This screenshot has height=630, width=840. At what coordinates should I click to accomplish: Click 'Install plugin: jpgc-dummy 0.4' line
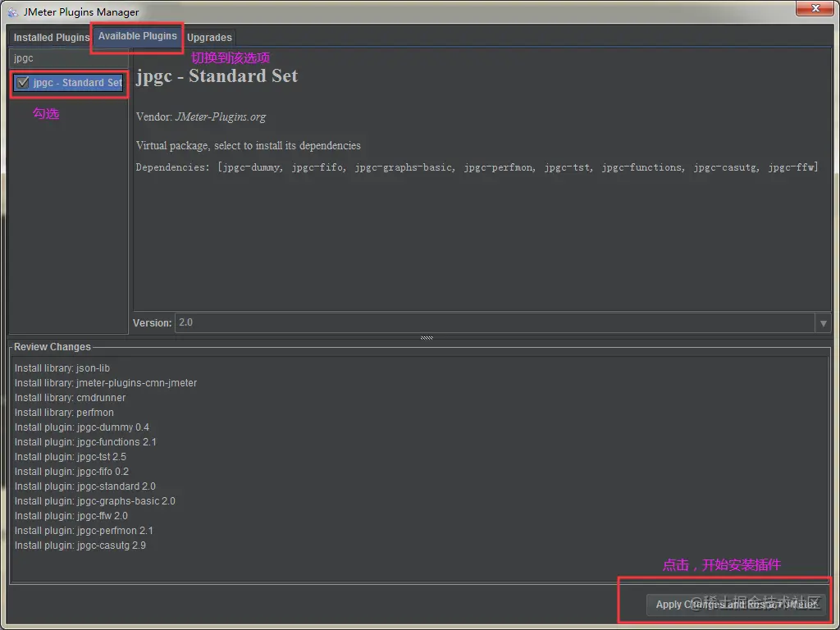click(82, 427)
